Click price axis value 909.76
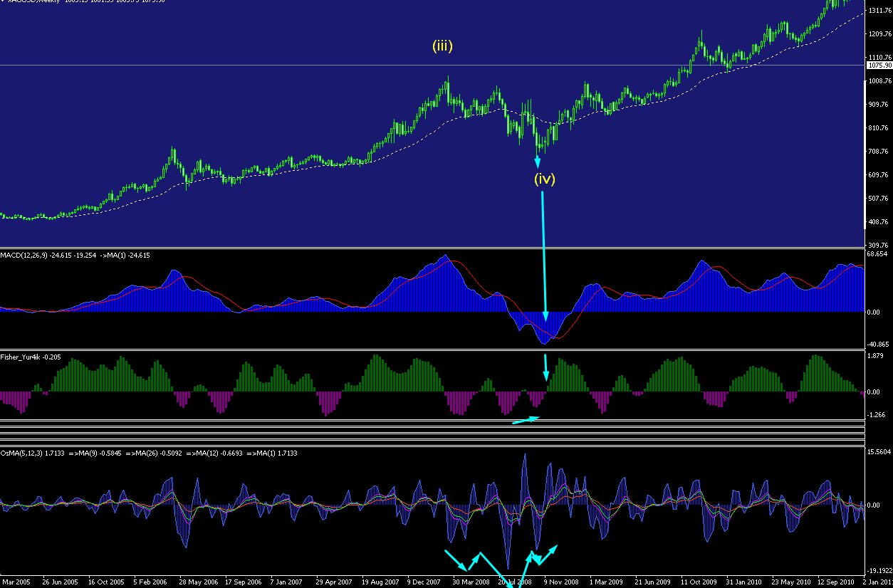The width and height of the screenshot is (893, 588). pyautogui.click(x=879, y=105)
